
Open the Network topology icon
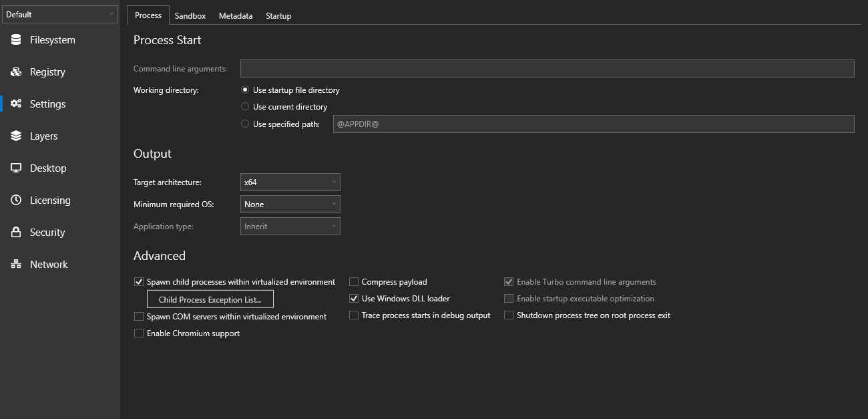pos(17,265)
